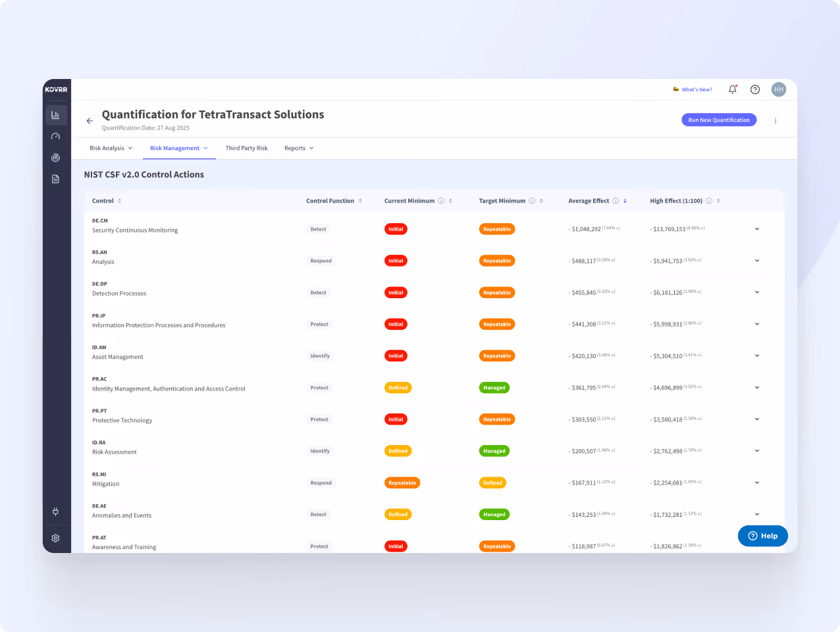840x632 pixels.
Task: Switch to Third Party Risk tab
Action: click(x=247, y=148)
